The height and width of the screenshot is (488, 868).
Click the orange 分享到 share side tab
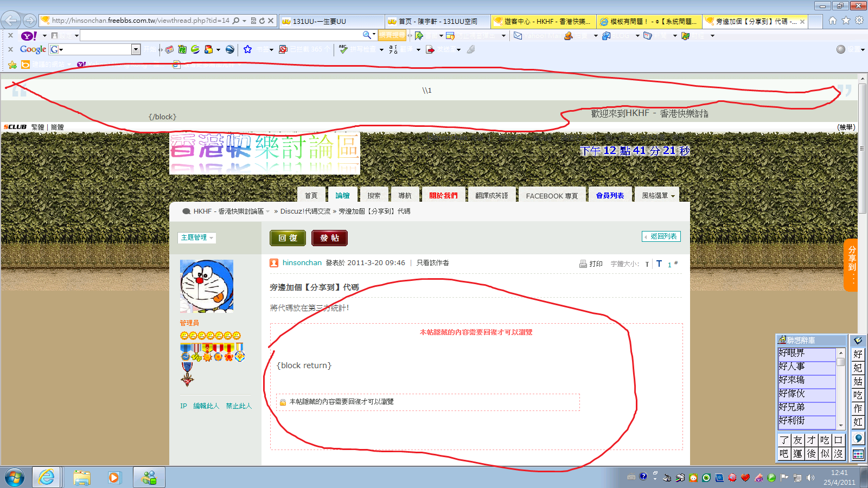(x=852, y=265)
